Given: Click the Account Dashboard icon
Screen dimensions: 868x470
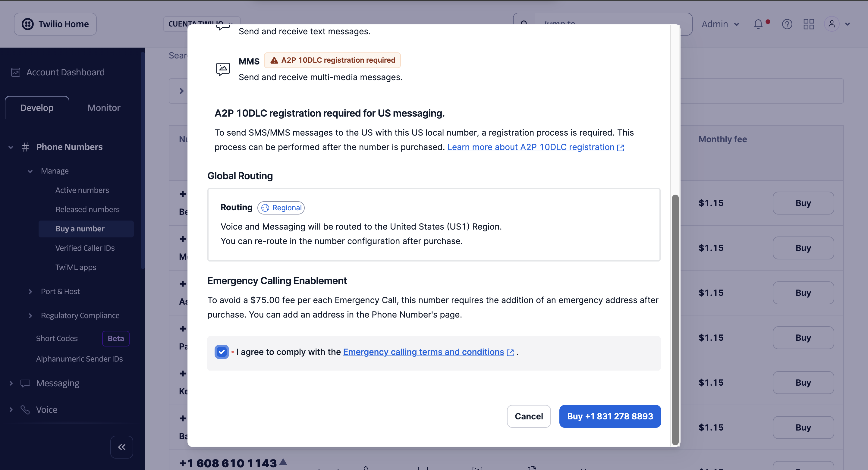Looking at the screenshot, I should (16, 72).
